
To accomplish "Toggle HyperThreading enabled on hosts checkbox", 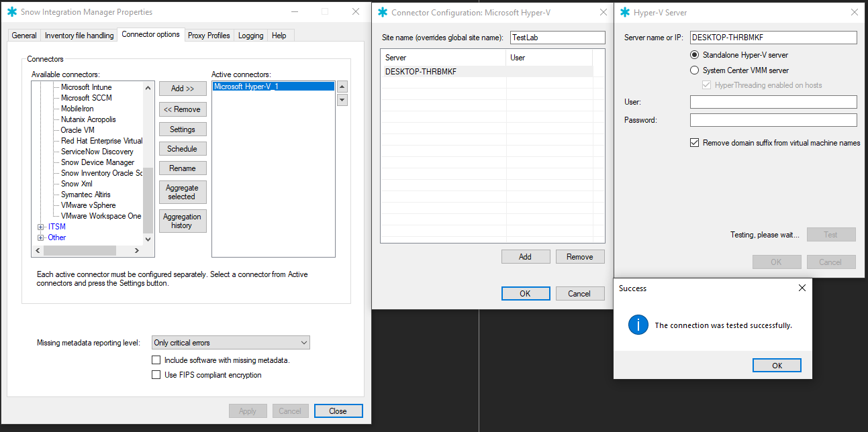I will point(706,85).
